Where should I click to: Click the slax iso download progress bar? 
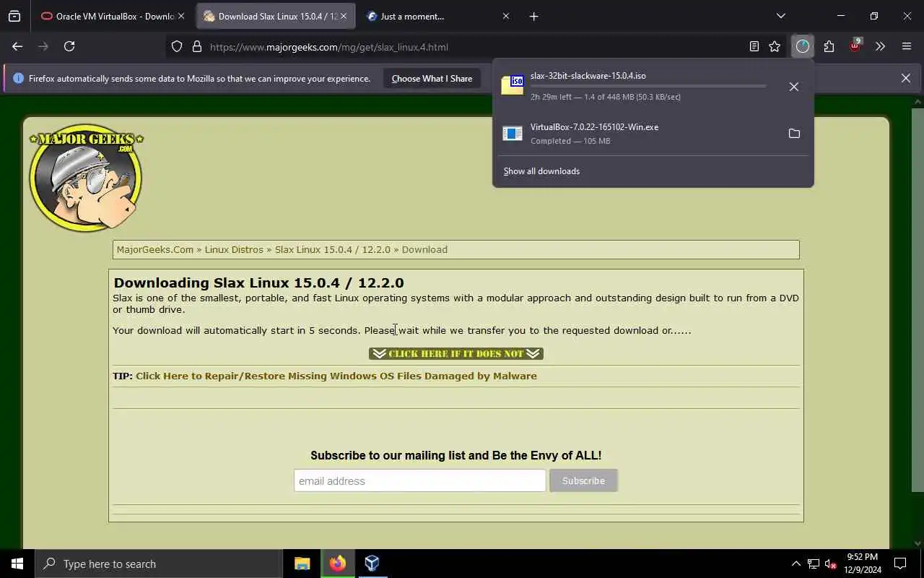(648, 86)
